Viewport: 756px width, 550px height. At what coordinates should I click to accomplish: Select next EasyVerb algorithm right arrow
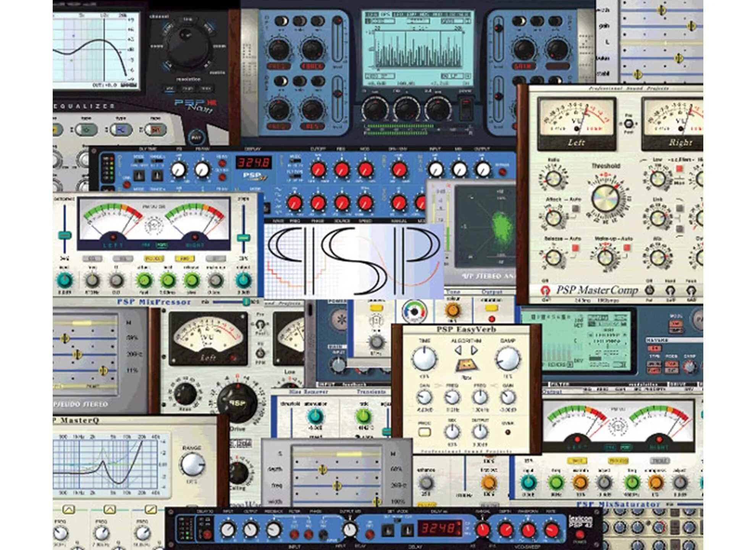click(x=474, y=350)
